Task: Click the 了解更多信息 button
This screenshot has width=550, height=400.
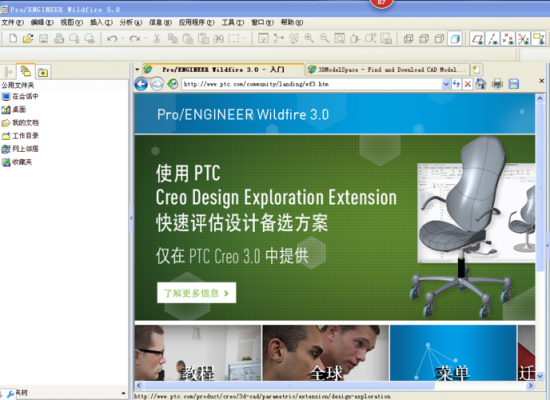Action: coord(196,293)
